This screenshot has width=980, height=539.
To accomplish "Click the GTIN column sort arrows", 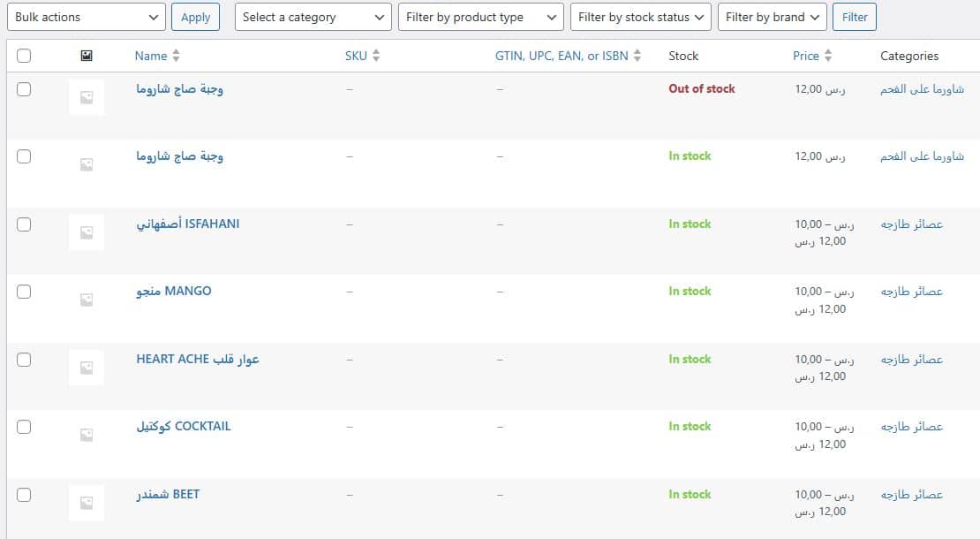I will pyautogui.click(x=637, y=56).
